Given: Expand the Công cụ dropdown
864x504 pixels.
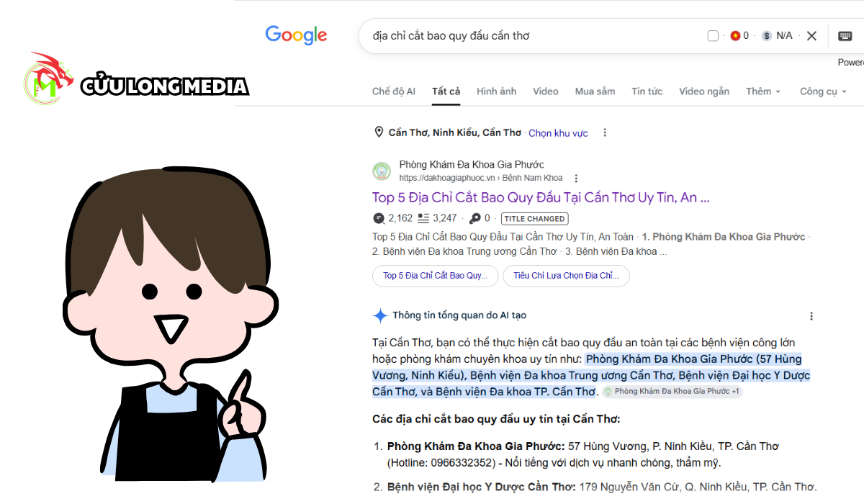Looking at the screenshot, I should 823,91.
